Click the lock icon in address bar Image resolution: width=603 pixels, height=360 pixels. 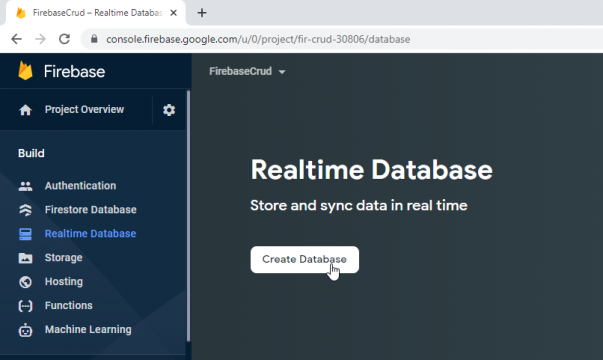coord(94,39)
